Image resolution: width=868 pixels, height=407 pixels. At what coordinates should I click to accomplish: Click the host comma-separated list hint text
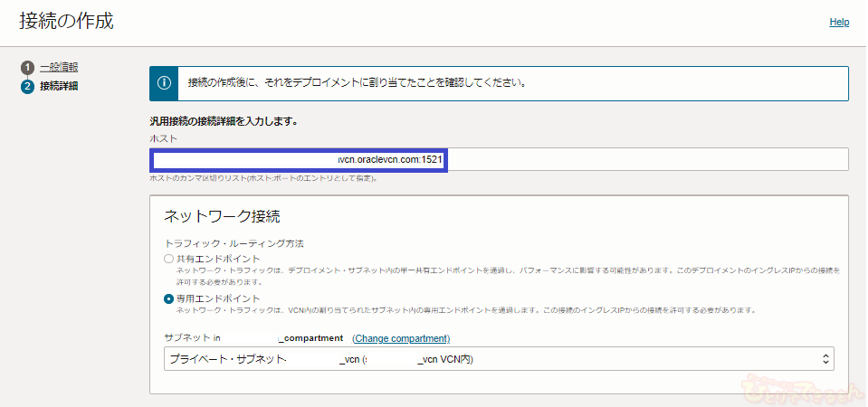pyautogui.click(x=262, y=178)
